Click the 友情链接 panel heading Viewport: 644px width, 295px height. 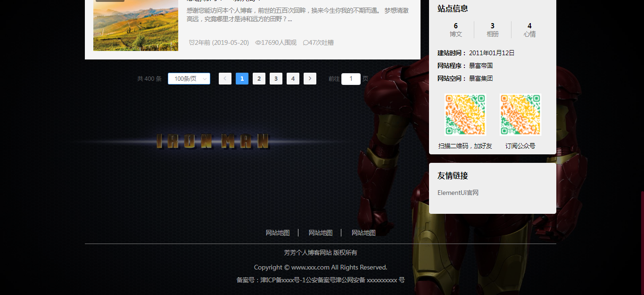pyautogui.click(x=453, y=176)
